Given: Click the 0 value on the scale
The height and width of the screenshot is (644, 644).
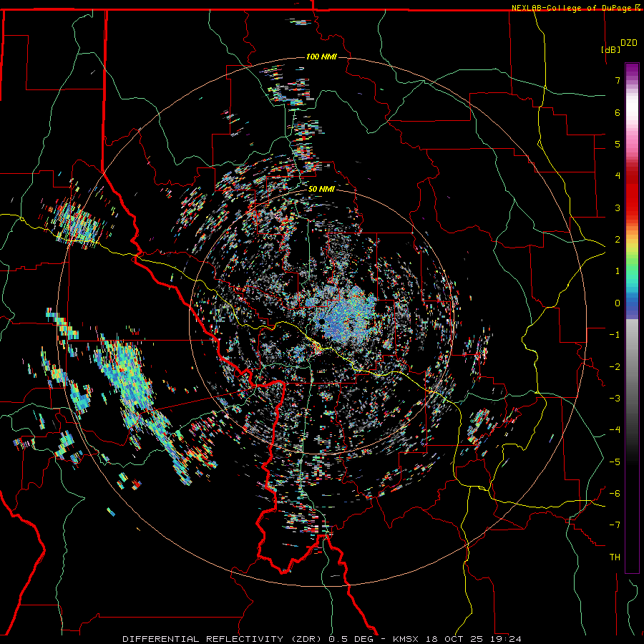Looking at the screenshot, I should click(618, 303).
